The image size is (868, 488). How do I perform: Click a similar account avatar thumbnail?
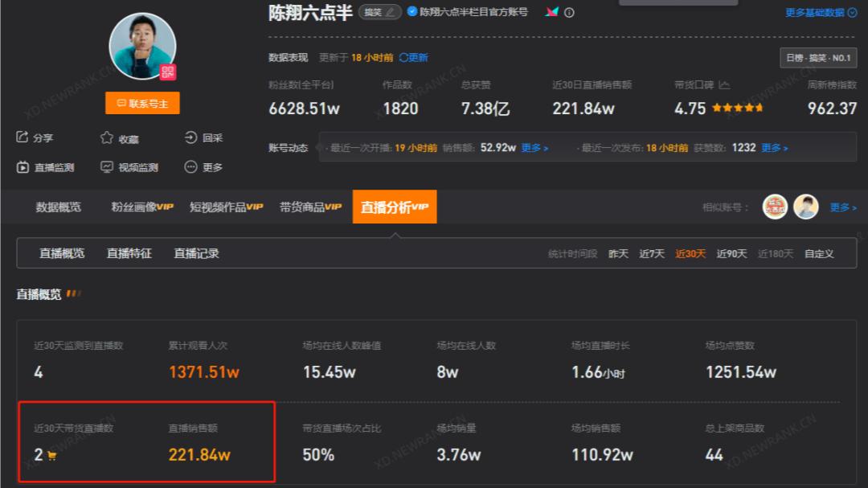point(775,207)
